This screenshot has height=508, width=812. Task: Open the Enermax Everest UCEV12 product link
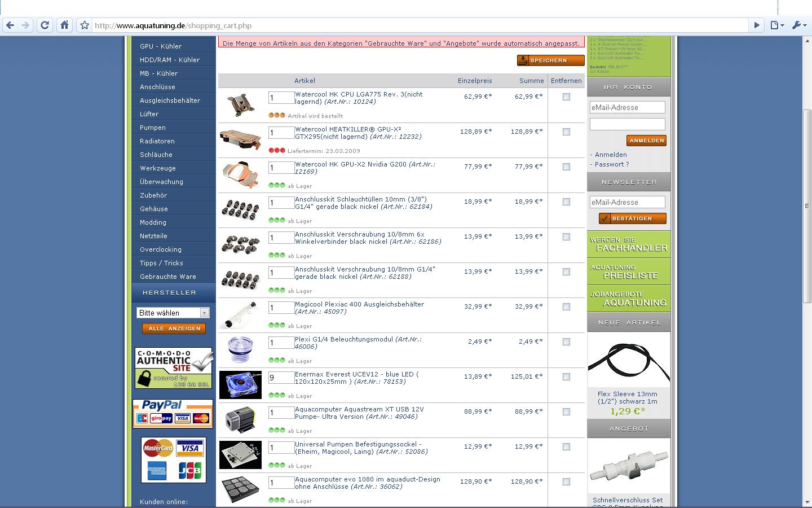357,378
